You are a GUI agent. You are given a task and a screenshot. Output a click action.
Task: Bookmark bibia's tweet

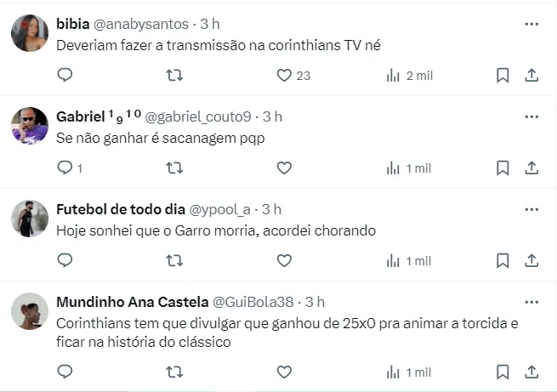tap(503, 76)
